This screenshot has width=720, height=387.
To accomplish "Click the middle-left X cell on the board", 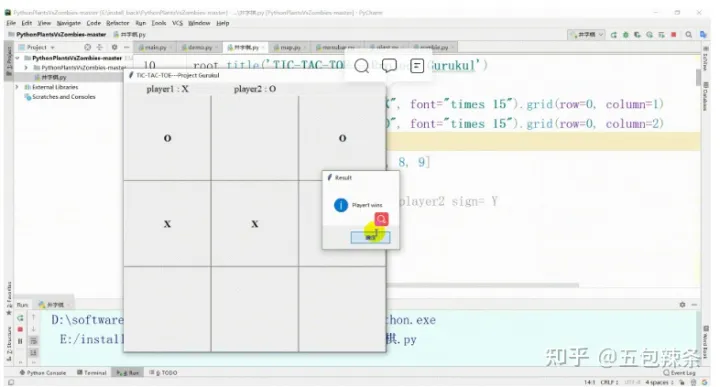I will (167, 224).
